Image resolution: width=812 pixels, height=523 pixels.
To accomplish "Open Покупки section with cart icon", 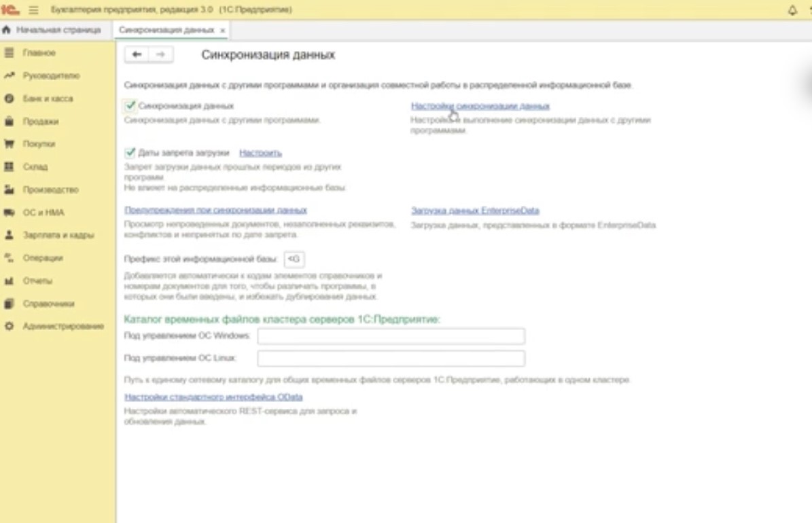I will pyautogui.click(x=39, y=144).
